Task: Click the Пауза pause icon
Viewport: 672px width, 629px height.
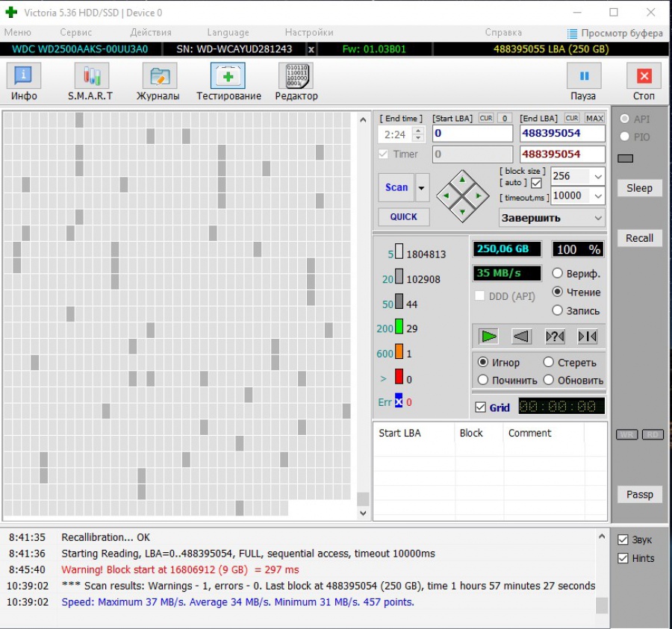Action: point(583,76)
